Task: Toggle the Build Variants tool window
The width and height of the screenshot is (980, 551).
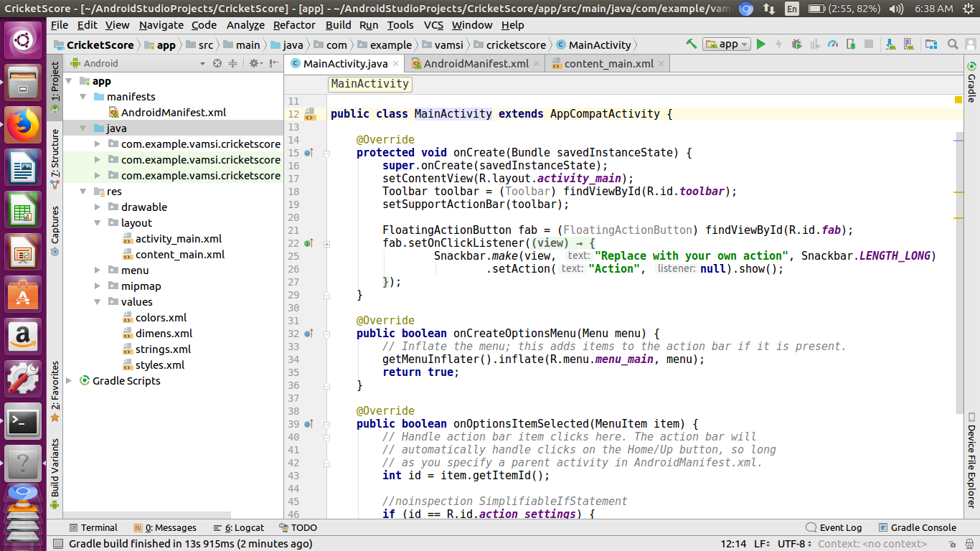Action: click(x=55, y=474)
